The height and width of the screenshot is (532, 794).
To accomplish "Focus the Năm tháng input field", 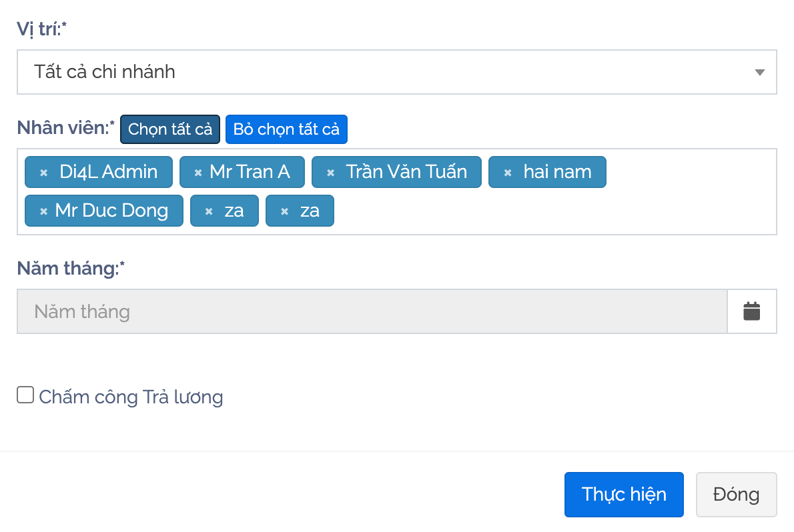I will point(372,311).
